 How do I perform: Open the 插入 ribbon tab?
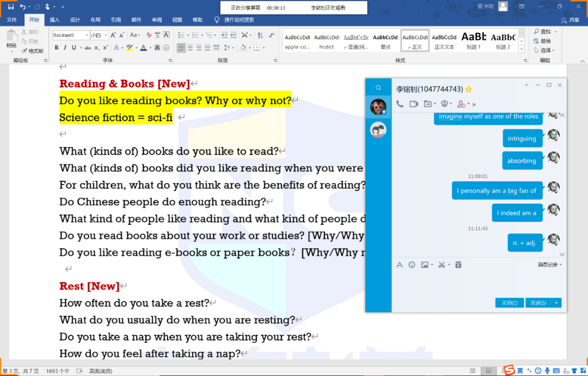(54, 20)
